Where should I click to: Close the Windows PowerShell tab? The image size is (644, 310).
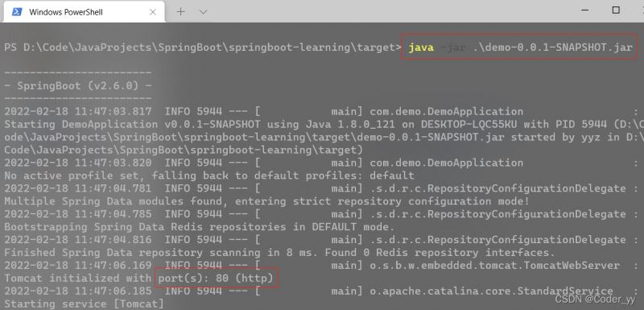coord(152,12)
